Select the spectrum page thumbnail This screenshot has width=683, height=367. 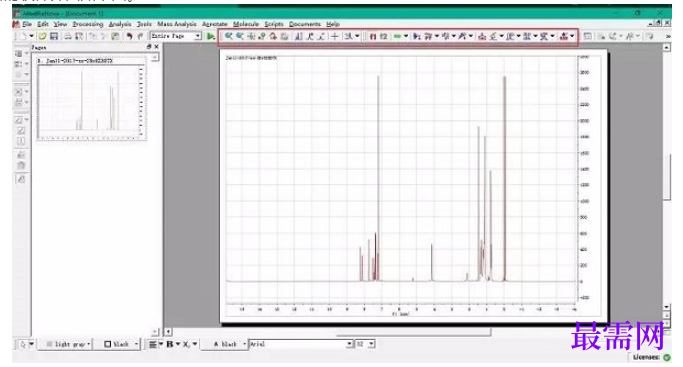(x=91, y=98)
